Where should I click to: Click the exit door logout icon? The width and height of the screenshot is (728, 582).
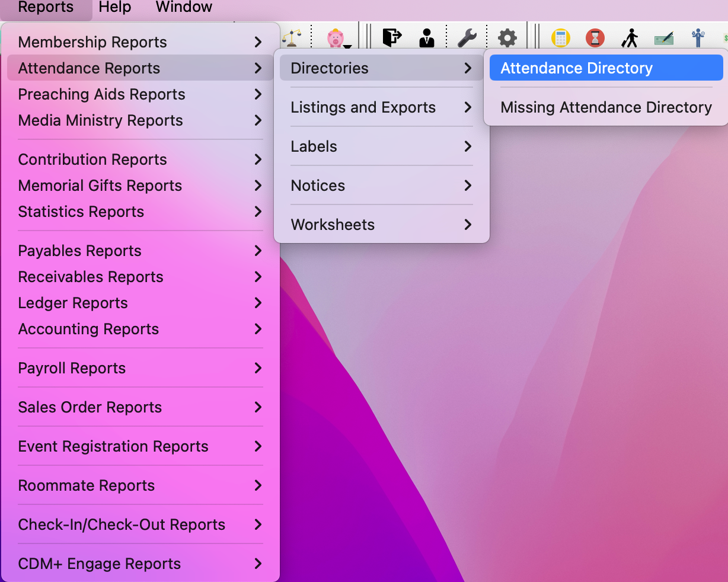click(393, 37)
